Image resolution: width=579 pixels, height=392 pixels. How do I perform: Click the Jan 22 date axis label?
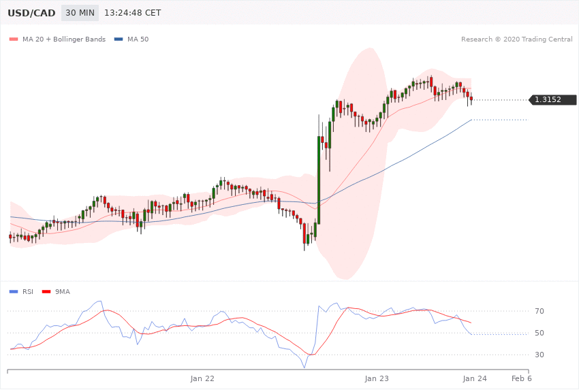(202, 378)
